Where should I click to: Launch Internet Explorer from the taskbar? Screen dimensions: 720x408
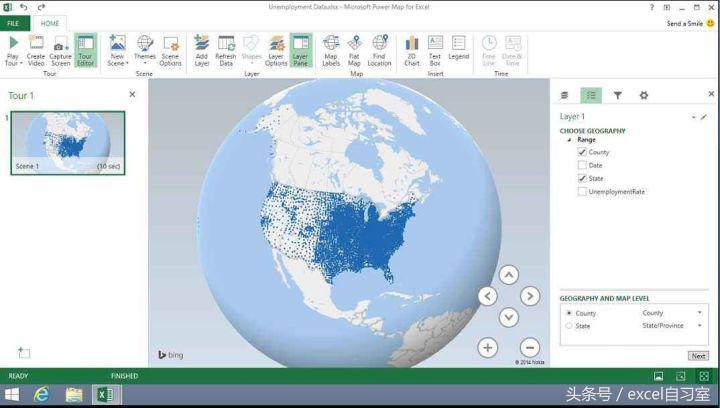point(42,395)
